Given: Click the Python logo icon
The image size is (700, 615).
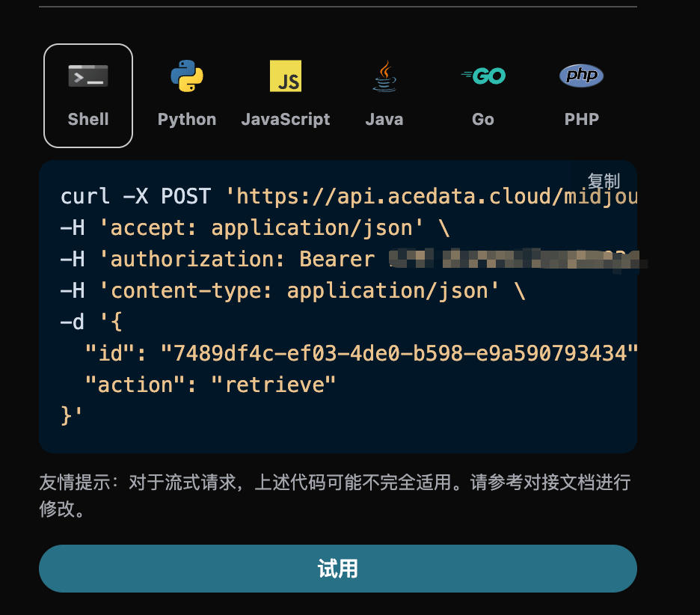Looking at the screenshot, I should pyautogui.click(x=187, y=76).
